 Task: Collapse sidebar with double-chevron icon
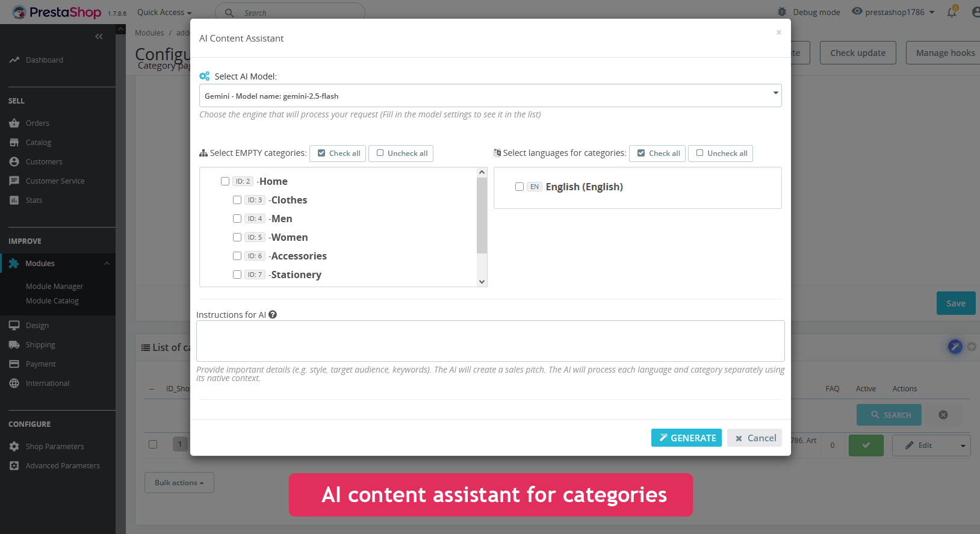99,37
